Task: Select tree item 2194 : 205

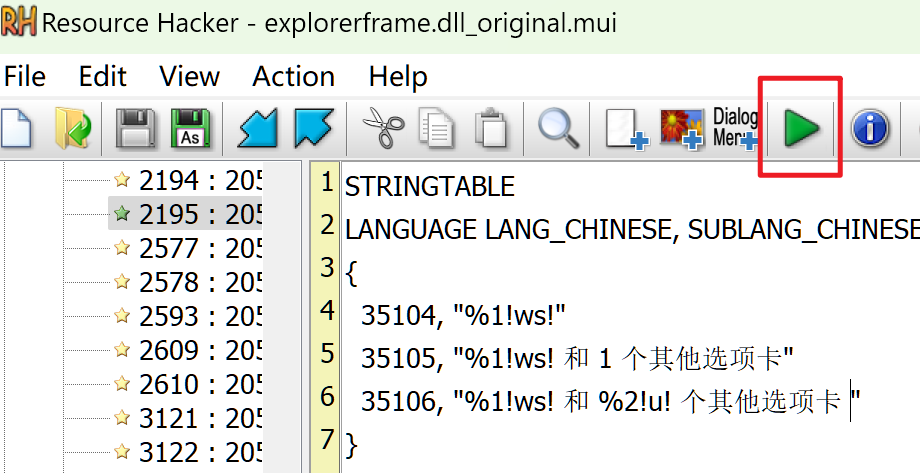Action: pyautogui.click(x=200, y=180)
